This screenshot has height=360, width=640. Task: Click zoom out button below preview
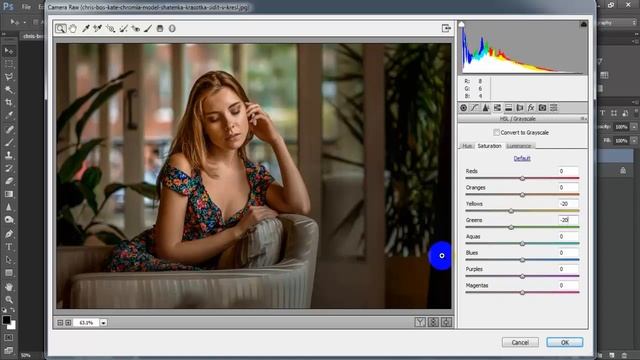click(x=60, y=322)
